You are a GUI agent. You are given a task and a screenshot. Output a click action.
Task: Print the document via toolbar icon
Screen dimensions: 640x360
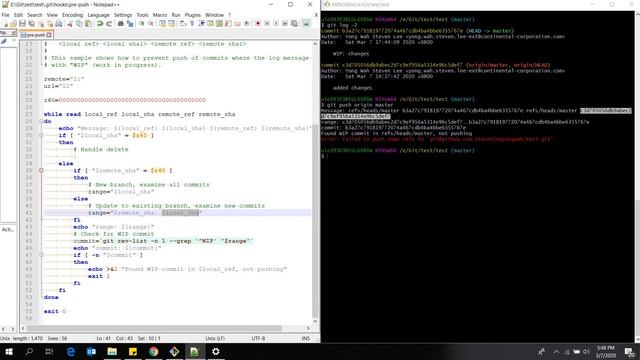[x=59, y=24]
